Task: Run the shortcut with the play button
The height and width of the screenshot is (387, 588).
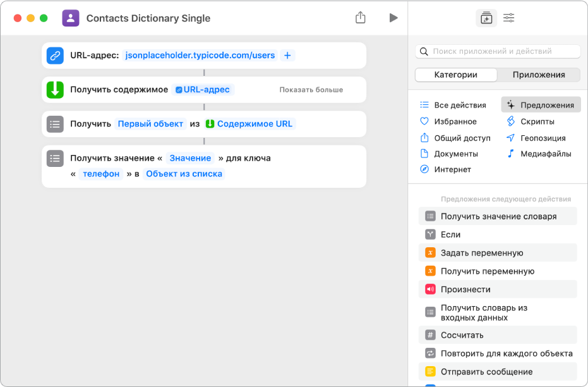Action: (393, 18)
